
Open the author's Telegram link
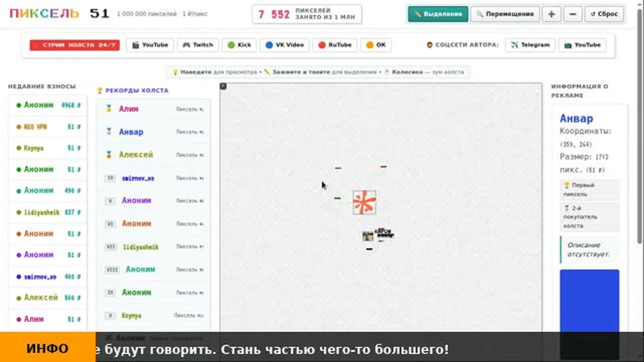click(530, 45)
